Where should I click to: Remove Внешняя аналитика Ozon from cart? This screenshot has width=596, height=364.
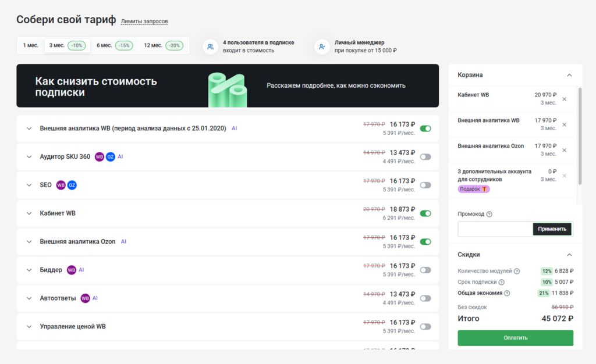coord(564,150)
